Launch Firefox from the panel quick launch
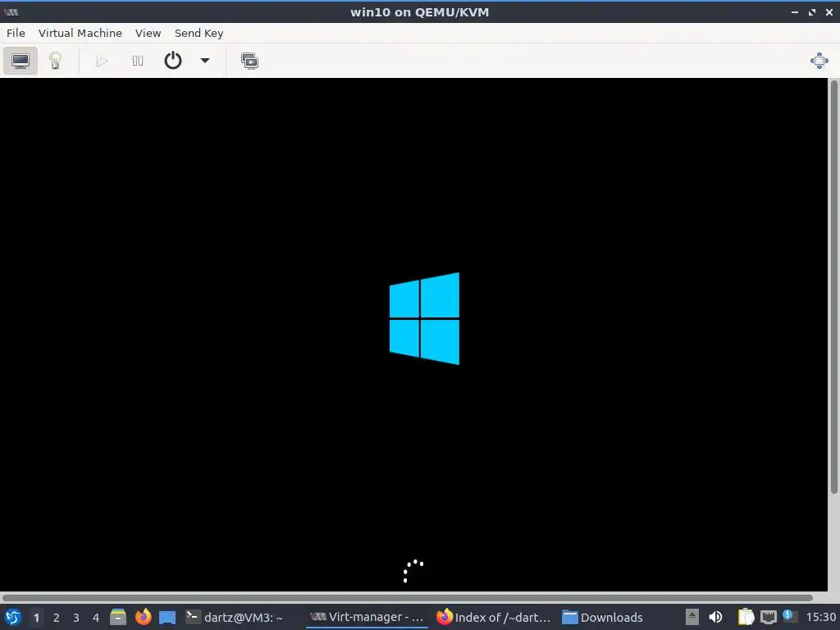 (x=143, y=617)
